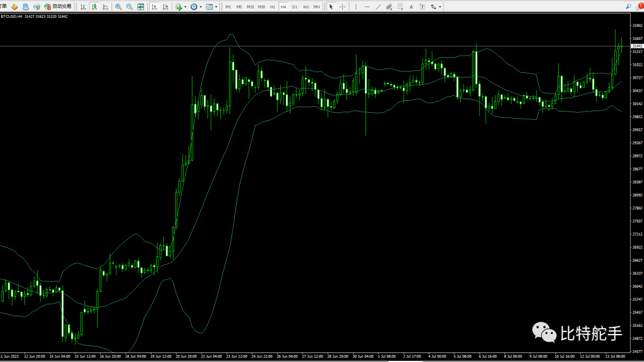Toggle the 自动交易 auto trading button
Viewport: 644px width, 362px height.
pyautogui.click(x=58, y=7)
